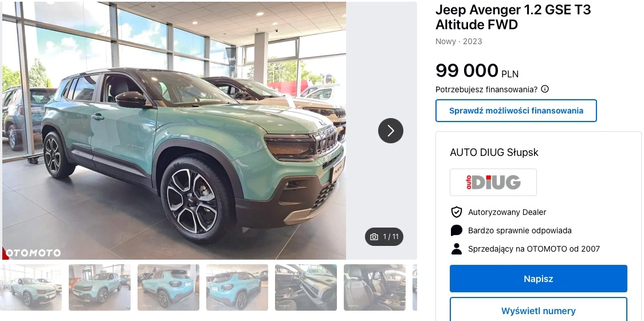
Task: Open the auto DIUG dealer logo
Action: [493, 182]
